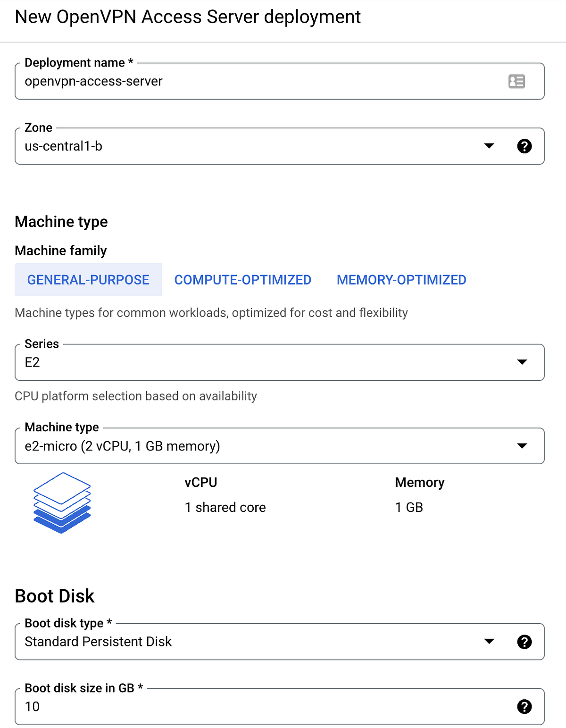Click the 'Machine family' label
The width and height of the screenshot is (566, 728).
[61, 251]
